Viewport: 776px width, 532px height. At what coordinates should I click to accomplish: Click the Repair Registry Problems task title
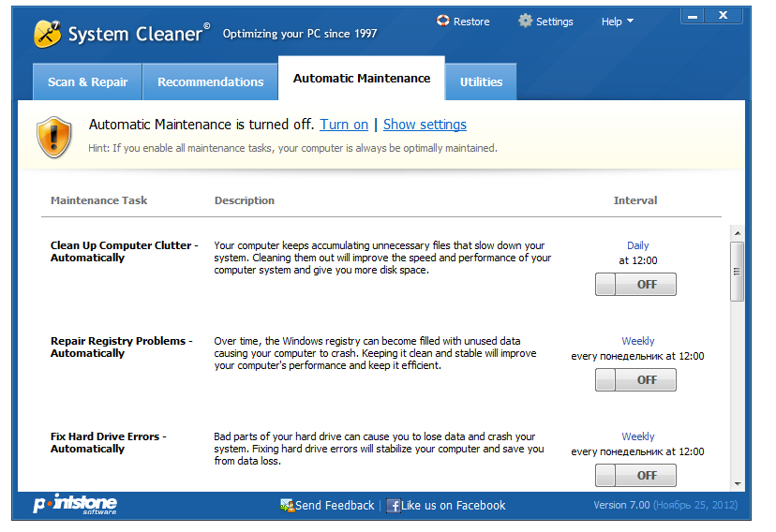pyautogui.click(x=121, y=347)
